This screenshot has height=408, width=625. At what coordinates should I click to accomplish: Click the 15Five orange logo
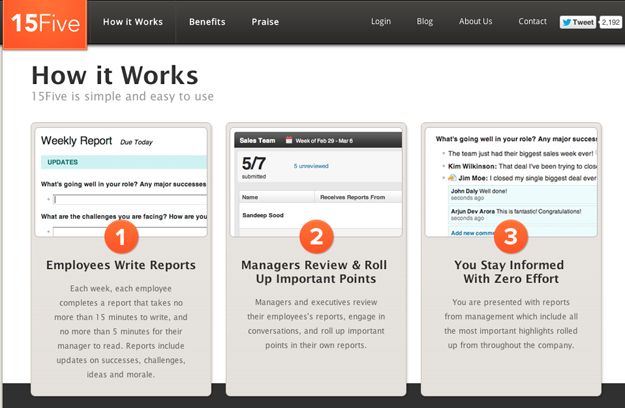click(x=45, y=24)
